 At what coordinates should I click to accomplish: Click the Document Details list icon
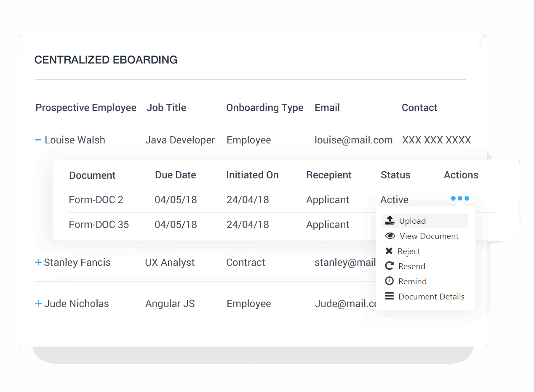390,296
